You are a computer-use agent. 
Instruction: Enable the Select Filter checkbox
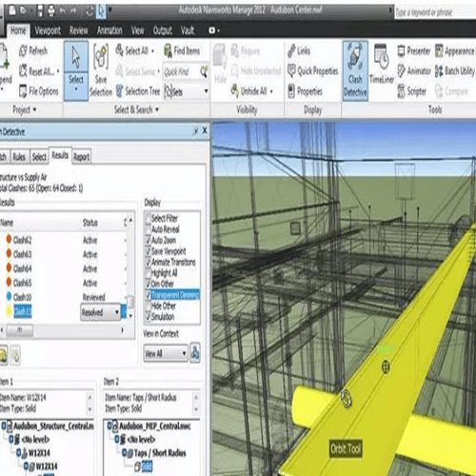click(x=148, y=218)
